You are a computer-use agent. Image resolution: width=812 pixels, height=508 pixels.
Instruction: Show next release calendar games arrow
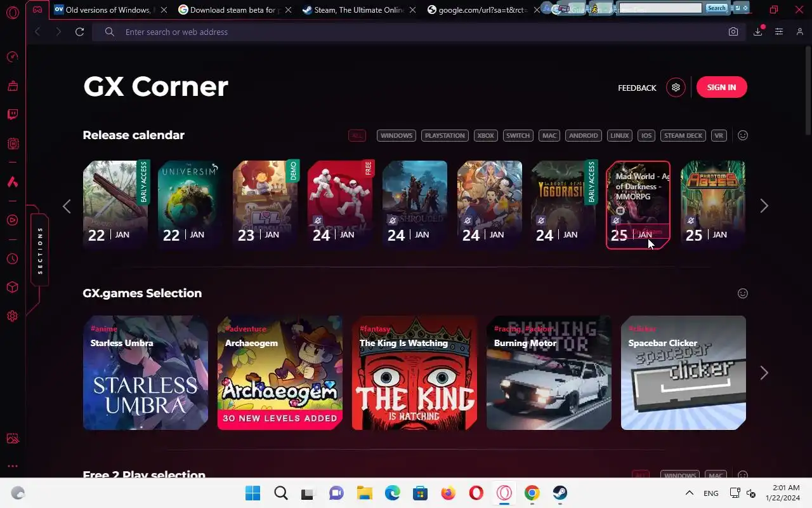(x=764, y=206)
